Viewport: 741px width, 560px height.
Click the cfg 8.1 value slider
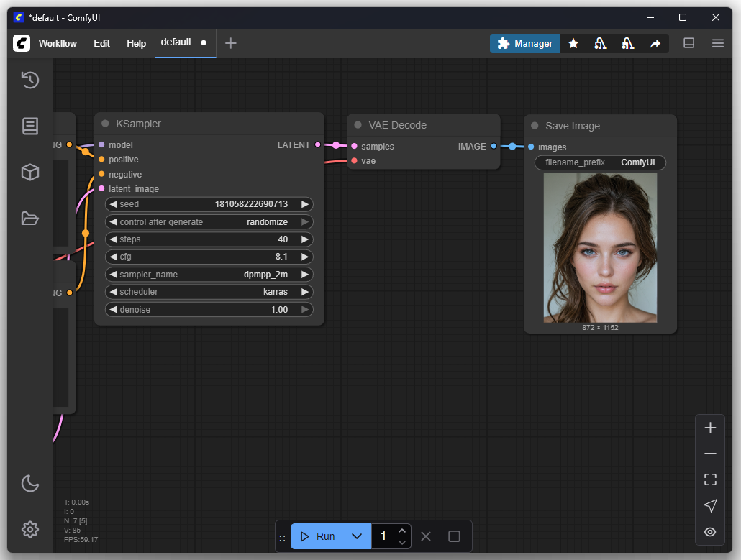tap(209, 257)
